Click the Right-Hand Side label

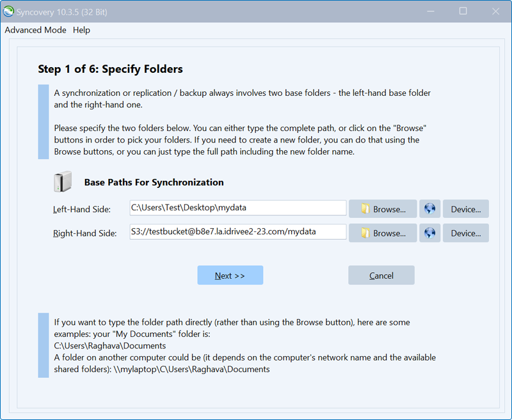click(x=85, y=233)
